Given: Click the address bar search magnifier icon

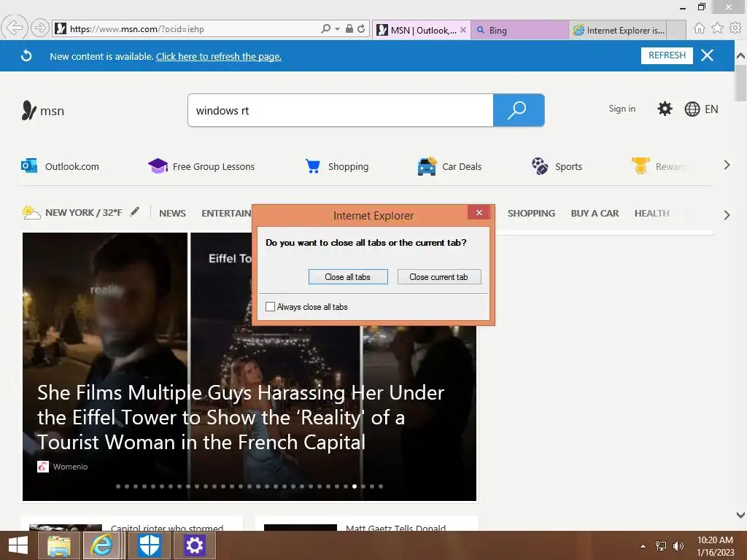Looking at the screenshot, I should click(x=325, y=28).
